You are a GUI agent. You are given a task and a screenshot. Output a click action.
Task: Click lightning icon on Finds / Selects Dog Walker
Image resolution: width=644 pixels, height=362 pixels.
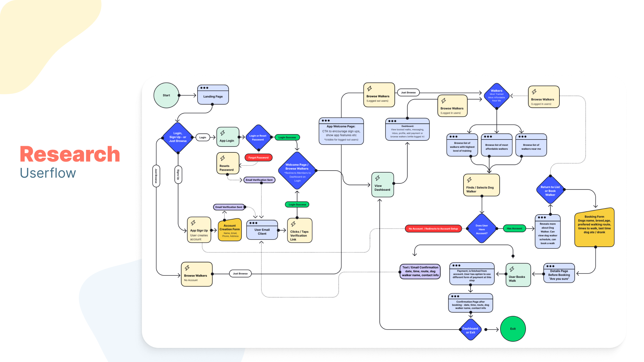469,180
